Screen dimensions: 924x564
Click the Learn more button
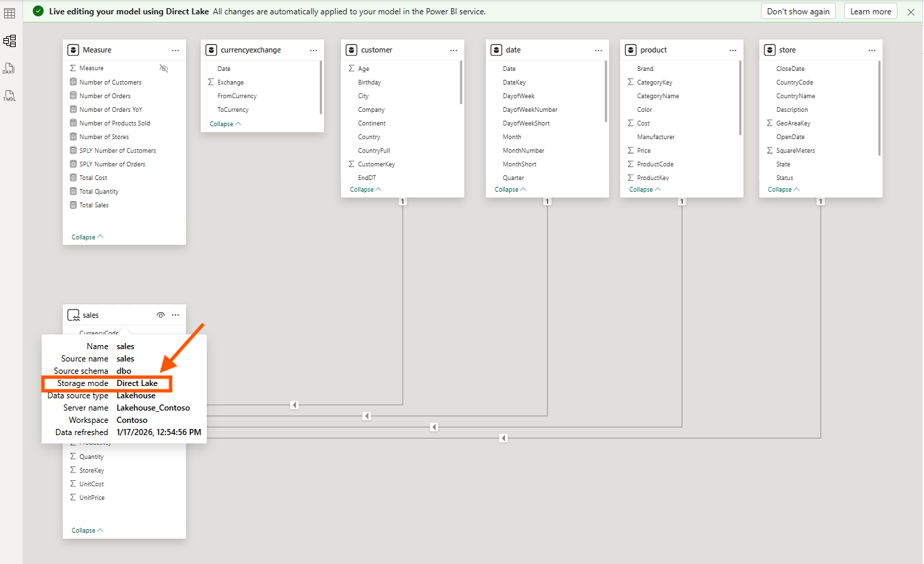(871, 12)
